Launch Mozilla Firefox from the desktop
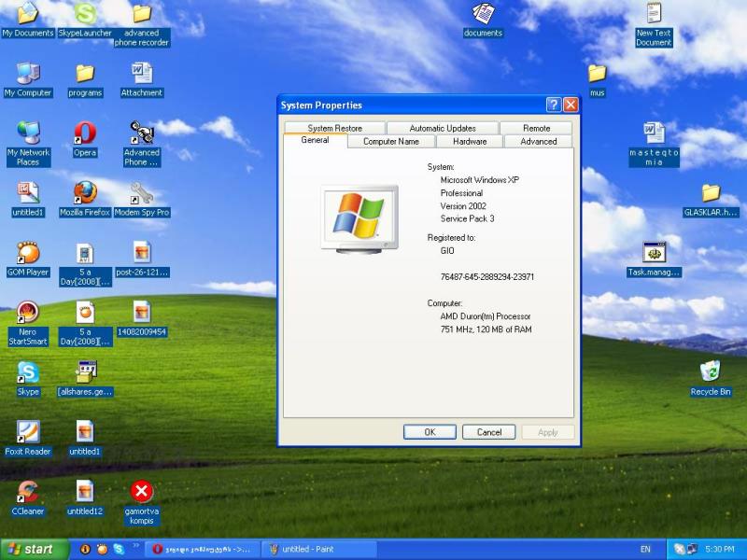 tap(85, 193)
